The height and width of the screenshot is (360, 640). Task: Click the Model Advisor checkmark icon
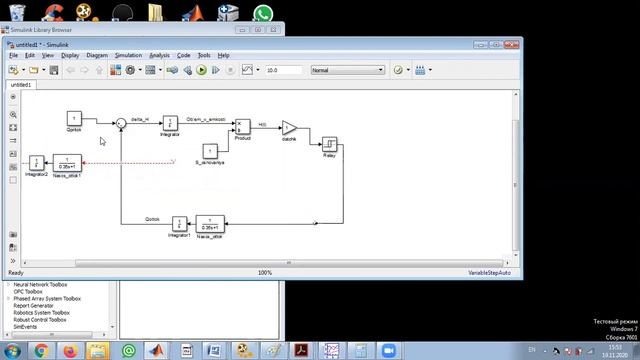click(x=398, y=70)
